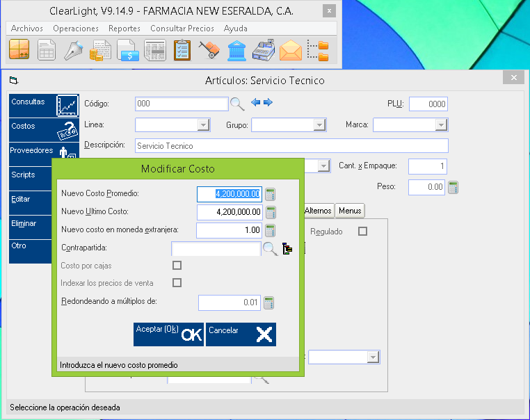
Task: Focus the Nuevo costo en moneda extranjera field
Action: click(229, 230)
